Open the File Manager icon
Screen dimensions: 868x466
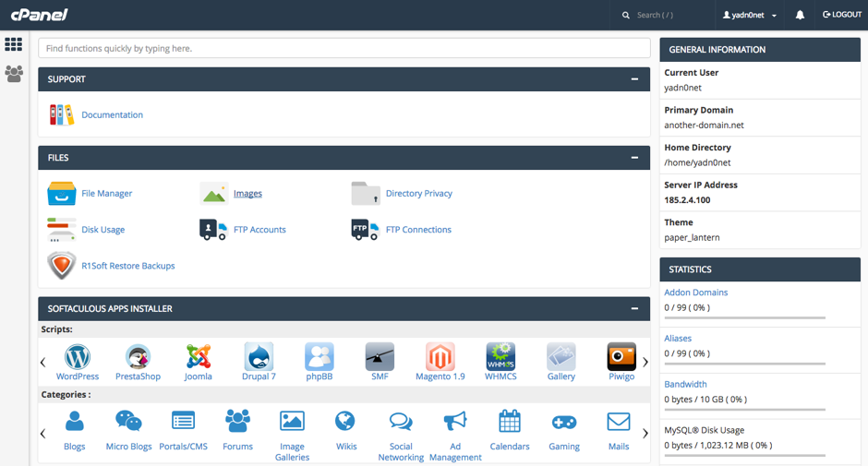tap(62, 193)
